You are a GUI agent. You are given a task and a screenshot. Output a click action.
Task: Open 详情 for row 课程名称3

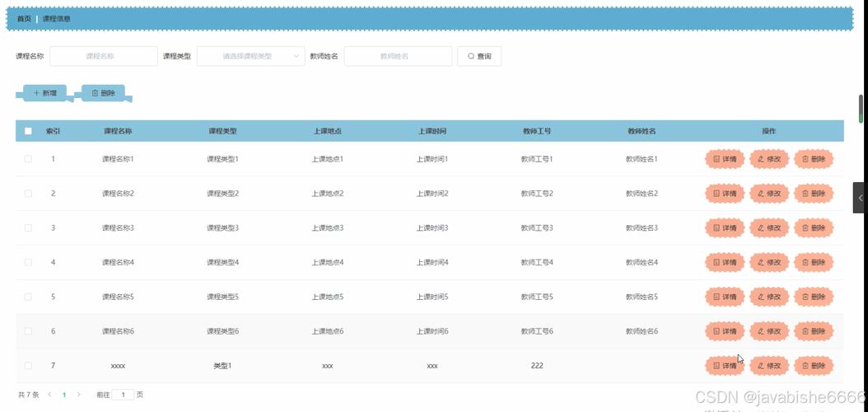coord(725,227)
